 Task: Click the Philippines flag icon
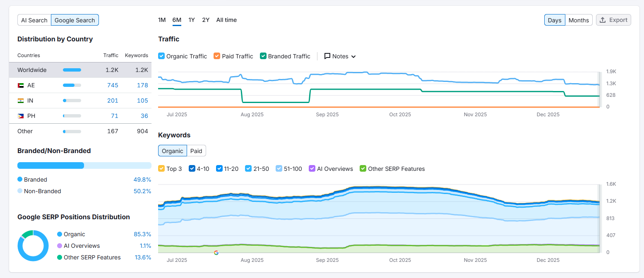21,116
